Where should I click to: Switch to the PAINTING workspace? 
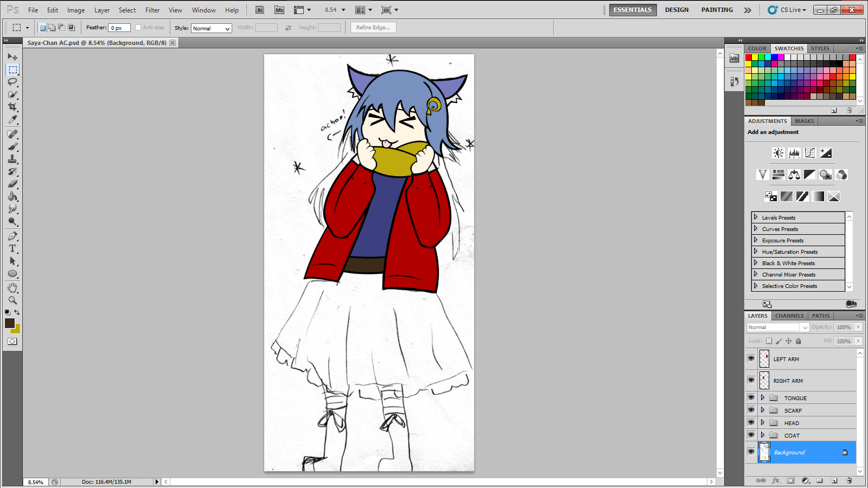717,10
